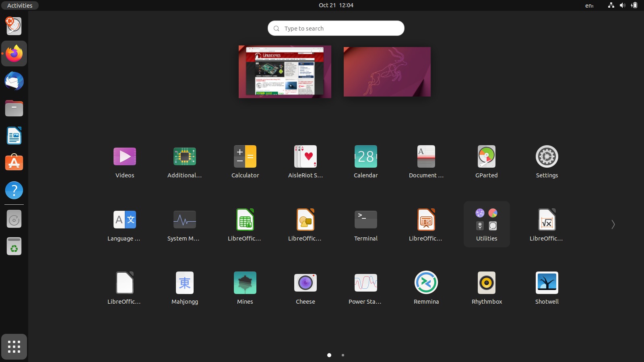
Task: Open system menu with network, volume and battery icons
Action: point(623,5)
